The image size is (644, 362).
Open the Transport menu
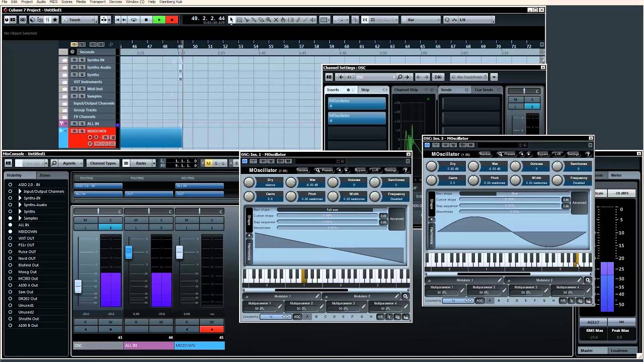(97, 2)
